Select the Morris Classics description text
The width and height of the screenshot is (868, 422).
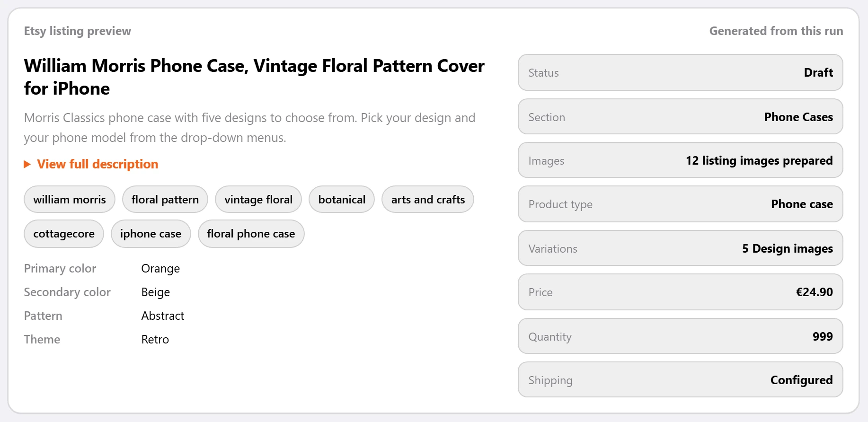(x=249, y=128)
